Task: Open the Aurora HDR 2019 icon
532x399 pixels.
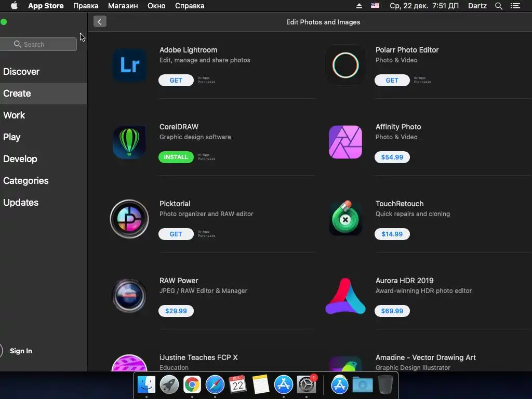Action: [345, 296]
